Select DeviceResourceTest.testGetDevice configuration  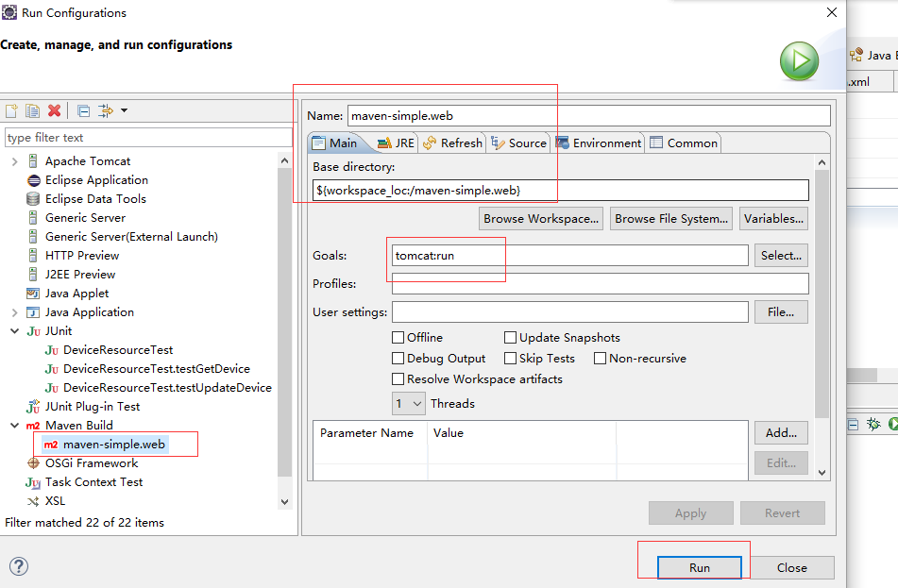click(x=157, y=369)
